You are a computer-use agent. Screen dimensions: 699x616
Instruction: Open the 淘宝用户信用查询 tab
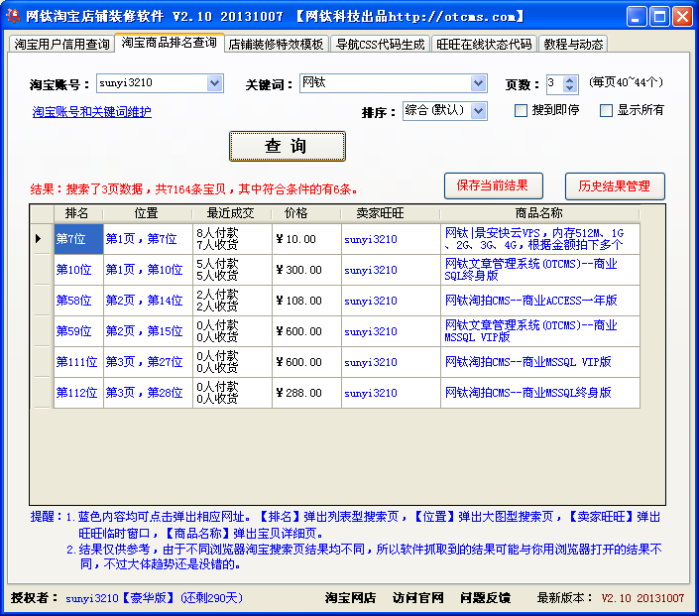[61, 44]
